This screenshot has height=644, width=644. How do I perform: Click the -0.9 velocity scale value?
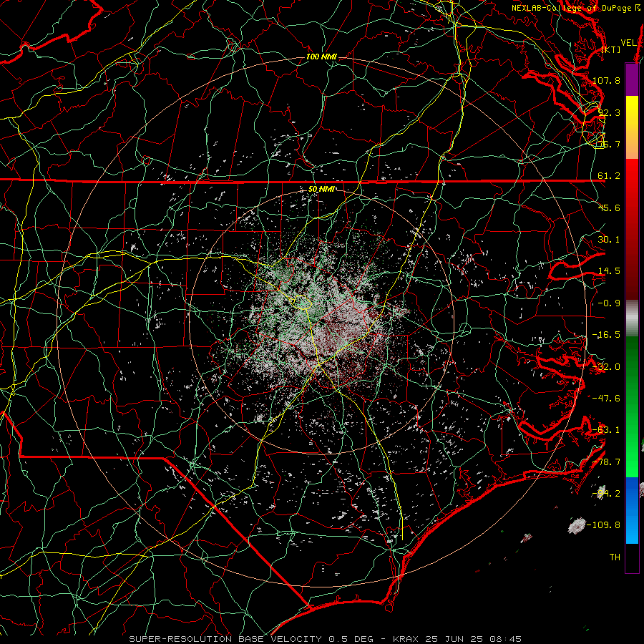[x=609, y=303]
